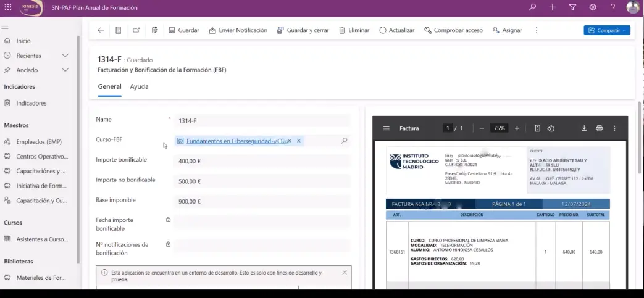Click the Name field value 1314-F

pos(262,121)
